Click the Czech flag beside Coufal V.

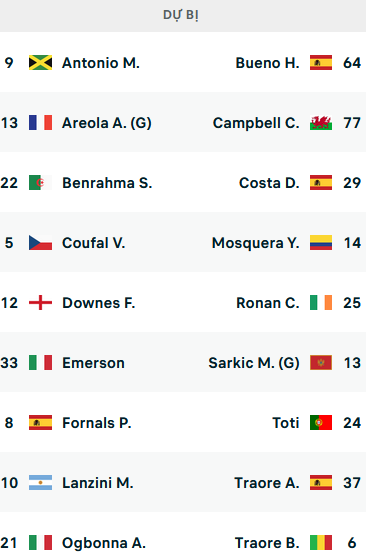click(x=40, y=243)
